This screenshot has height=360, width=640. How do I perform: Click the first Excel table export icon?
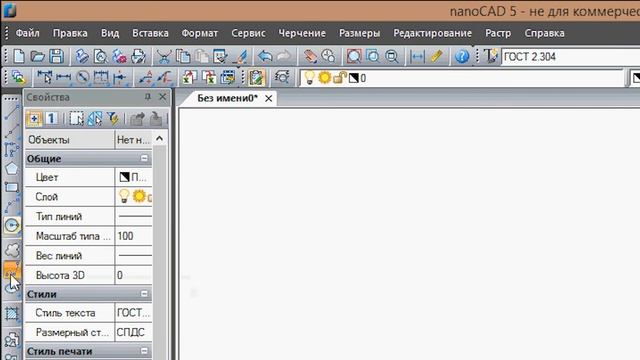189,77
